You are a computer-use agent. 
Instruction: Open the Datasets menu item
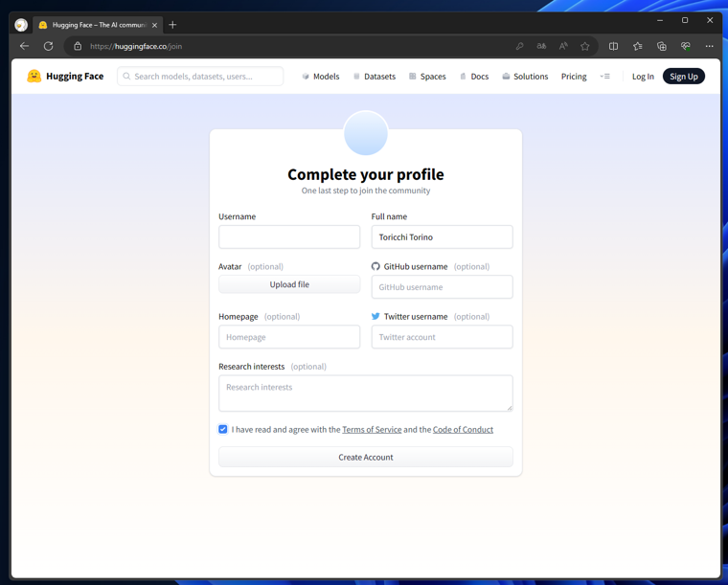(x=375, y=76)
